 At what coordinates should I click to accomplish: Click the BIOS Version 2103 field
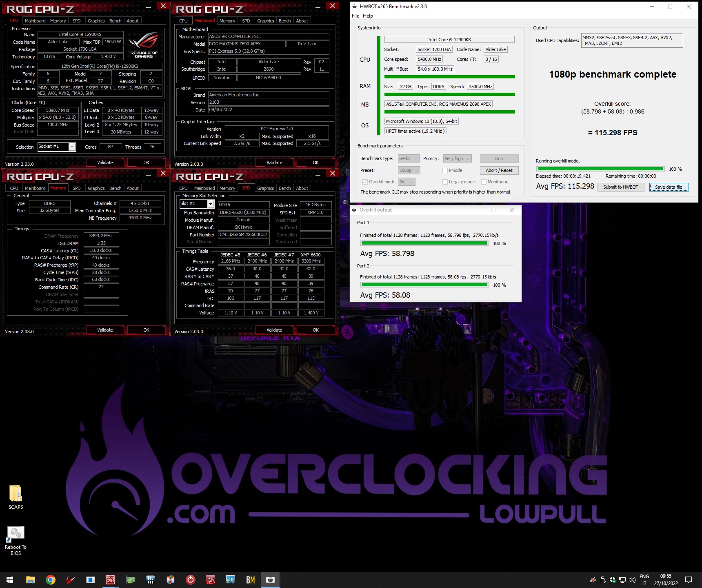(x=269, y=102)
